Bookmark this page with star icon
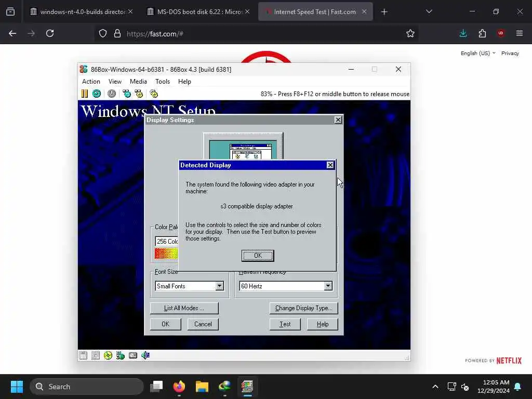 click(x=410, y=33)
